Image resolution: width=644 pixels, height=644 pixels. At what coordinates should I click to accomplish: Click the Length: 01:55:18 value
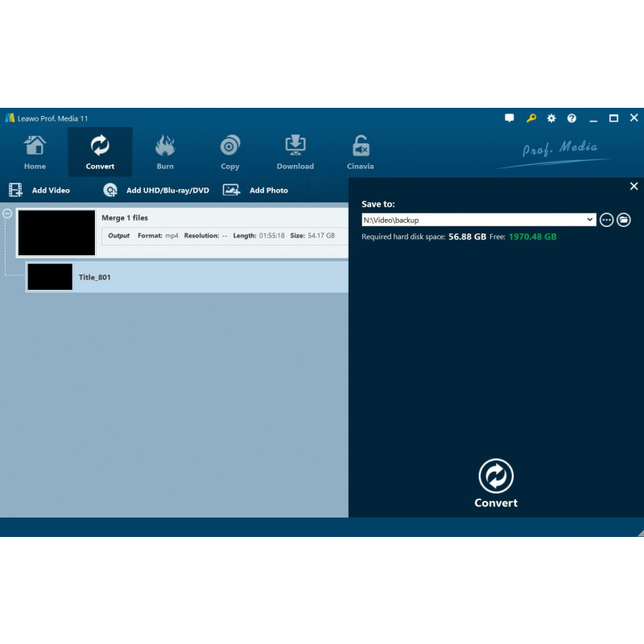pos(271,236)
